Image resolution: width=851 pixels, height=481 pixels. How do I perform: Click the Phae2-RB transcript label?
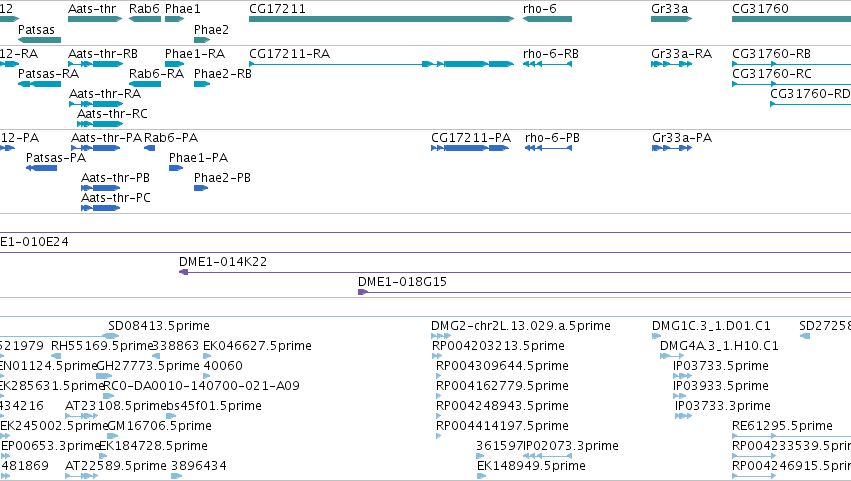(223, 74)
